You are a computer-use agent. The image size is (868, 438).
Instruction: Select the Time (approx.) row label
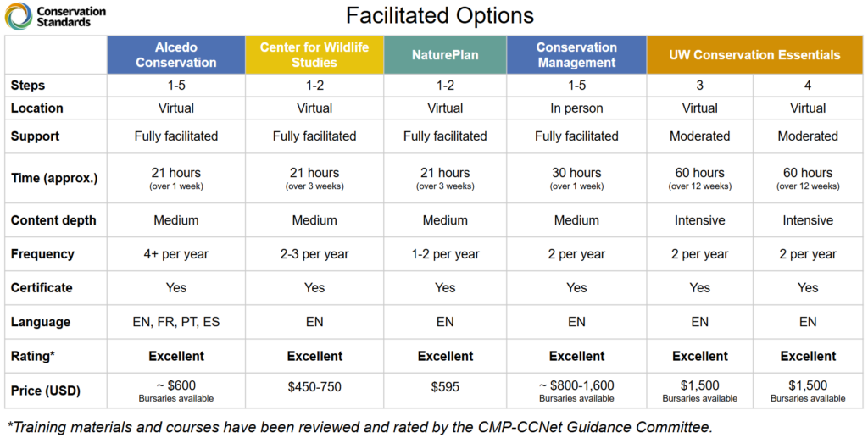click(54, 178)
